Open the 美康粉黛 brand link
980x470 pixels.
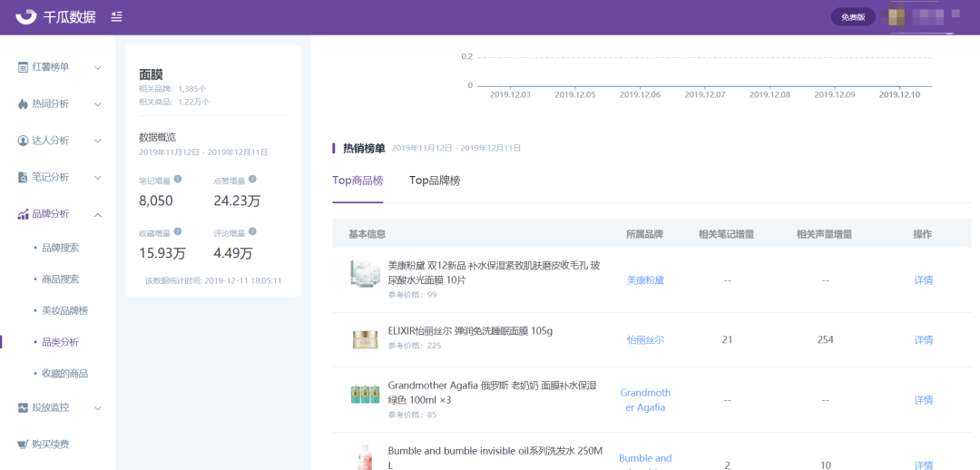646,280
